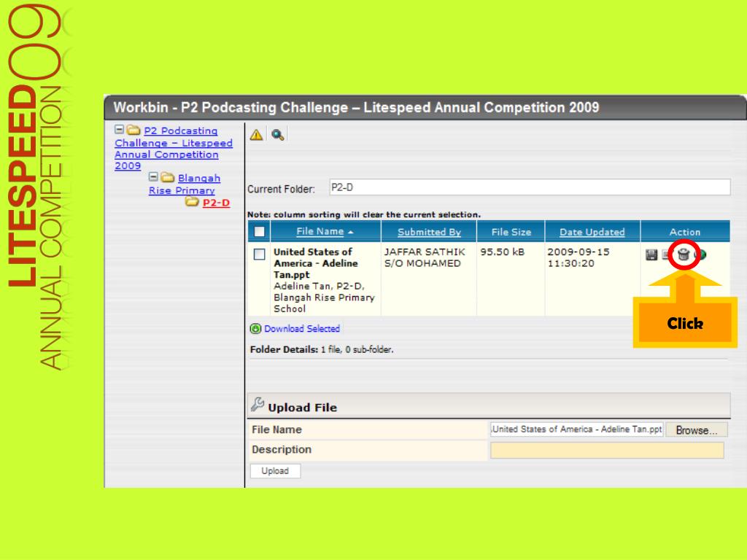Click the Browse... button
747x560 pixels.
697,430
